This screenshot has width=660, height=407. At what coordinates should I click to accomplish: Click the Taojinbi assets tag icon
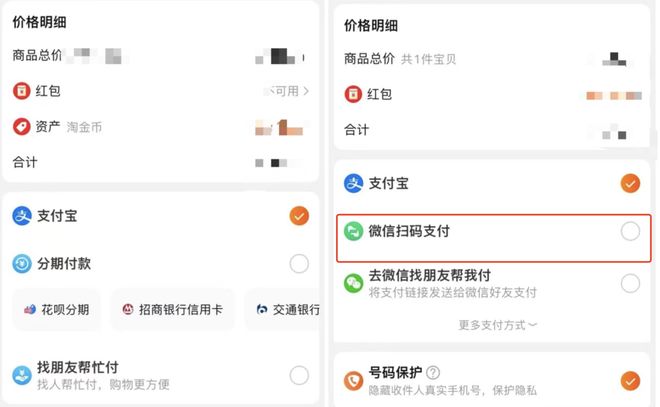coord(22,127)
